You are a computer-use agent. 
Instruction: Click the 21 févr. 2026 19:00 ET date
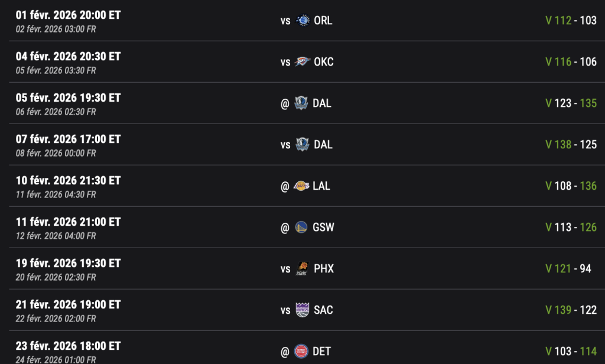(x=68, y=305)
